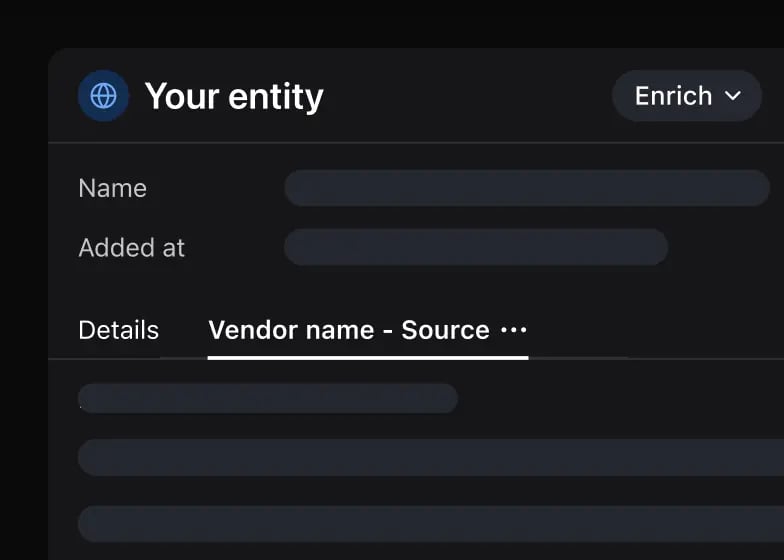Click the word Source in the tab label

[445, 330]
